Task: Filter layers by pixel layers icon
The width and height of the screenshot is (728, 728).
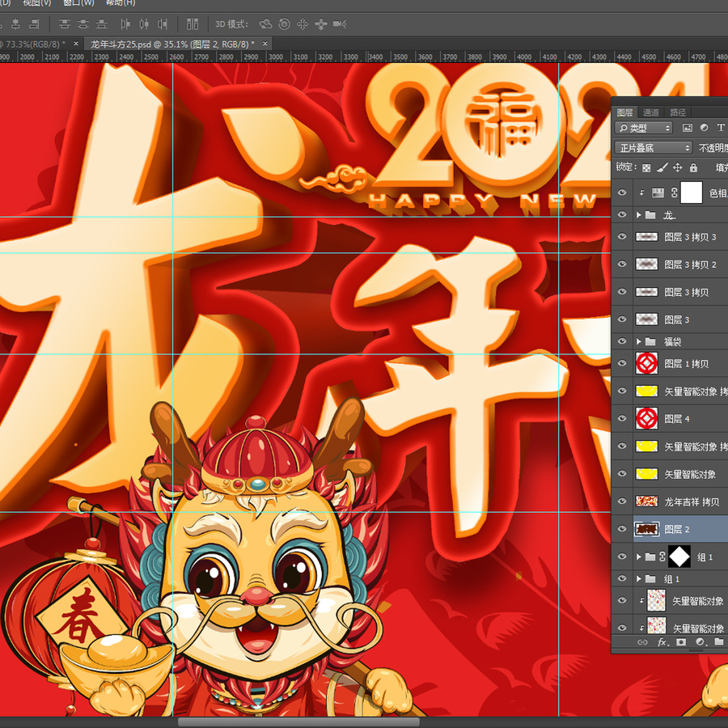Action: pos(687,128)
